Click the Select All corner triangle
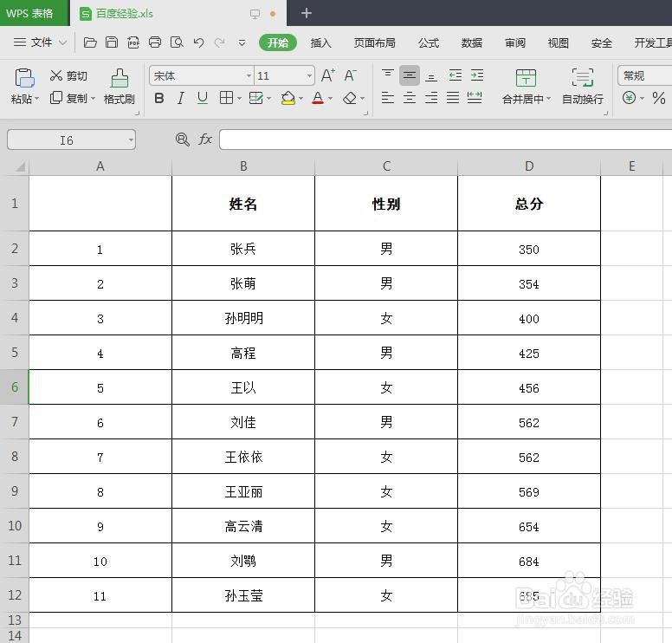 (x=19, y=166)
